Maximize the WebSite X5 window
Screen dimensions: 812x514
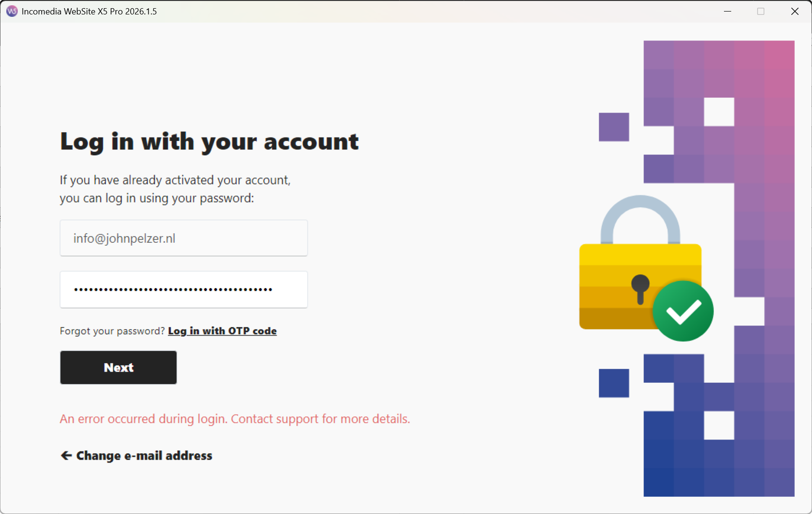pos(761,11)
